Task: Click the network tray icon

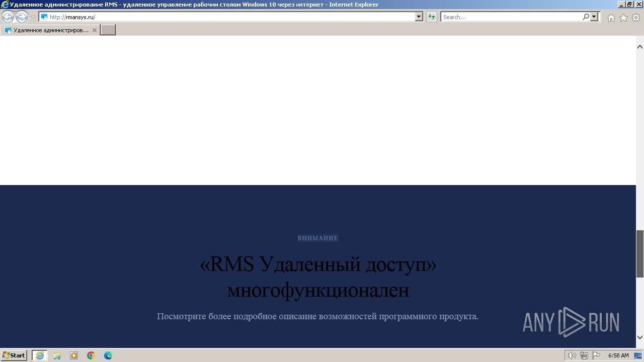Action: pos(584,355)
